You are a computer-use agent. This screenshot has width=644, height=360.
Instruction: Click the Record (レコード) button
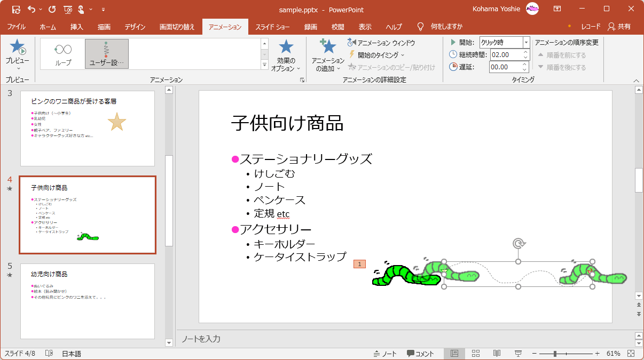pos(591,27)
